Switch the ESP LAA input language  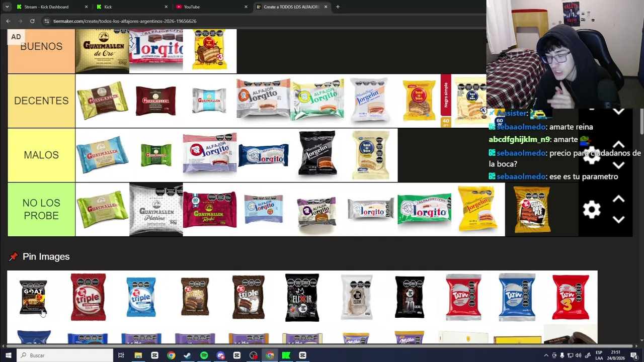click(x=599, y=355)
